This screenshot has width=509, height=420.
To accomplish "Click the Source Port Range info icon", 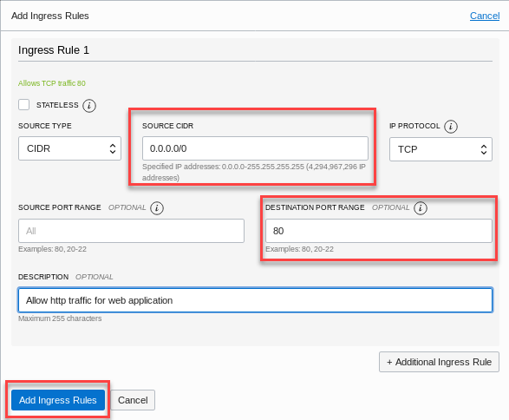I will pos(157,208).
